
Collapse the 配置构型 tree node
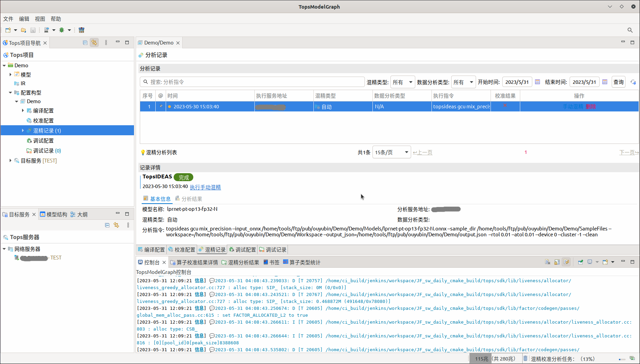(x=10, y=92)
